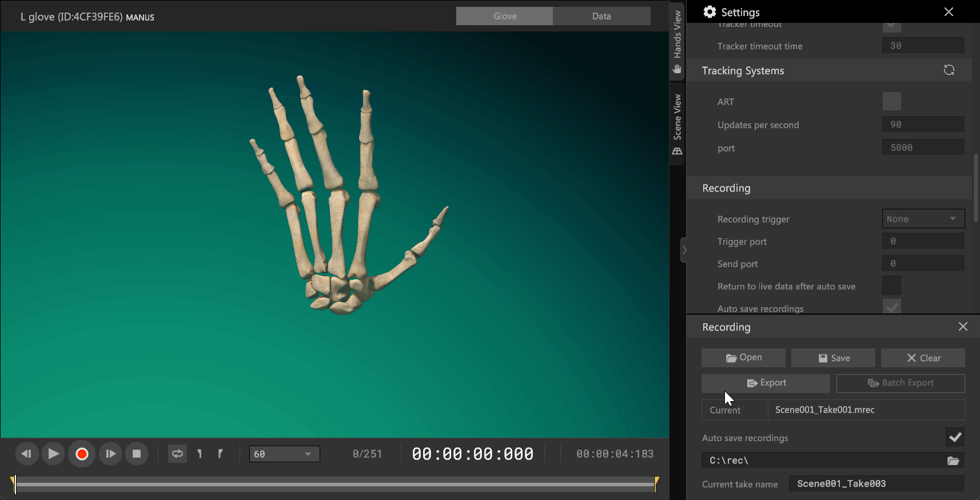The image size is (980, 500).
Task: Uncheck Auto save recordings in the Recording panel
Action: click(954, 438)
